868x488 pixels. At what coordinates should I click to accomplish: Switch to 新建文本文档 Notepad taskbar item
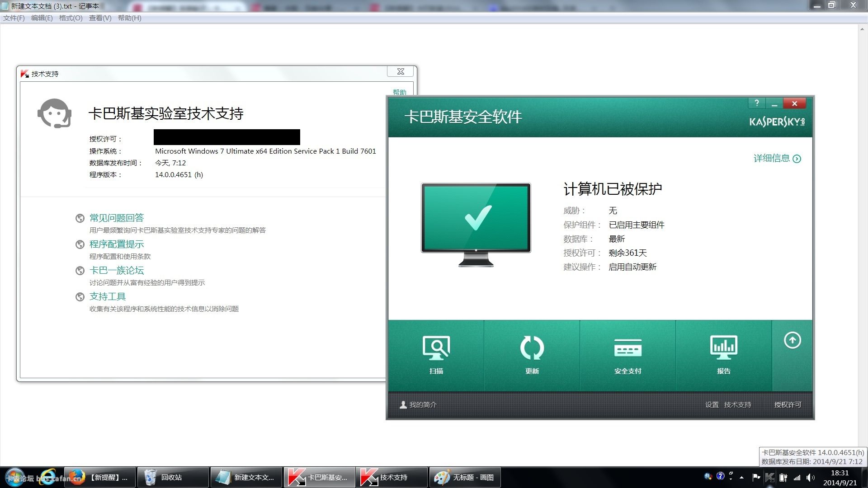[x=246, y=477]
